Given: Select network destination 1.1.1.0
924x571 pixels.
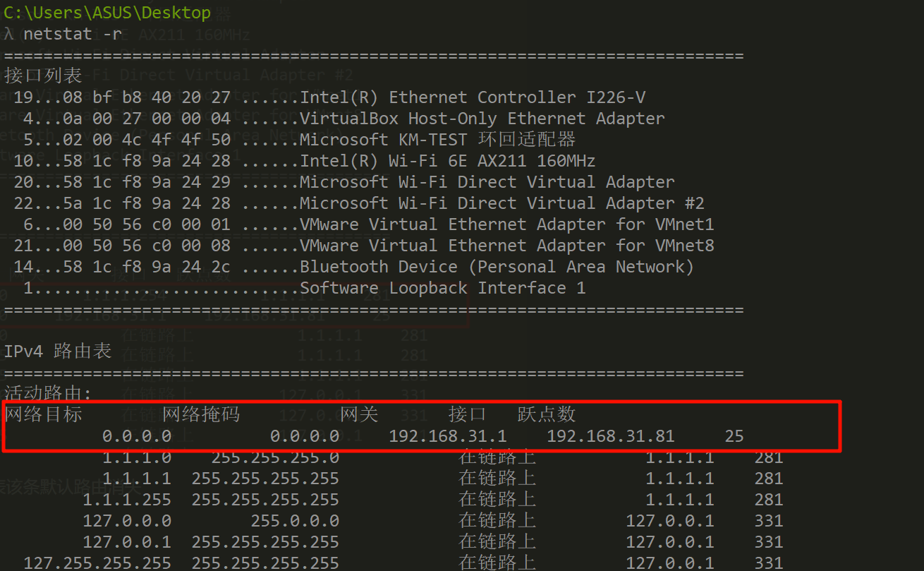Looking at the screenshot, I should click(x=137, y=457).
